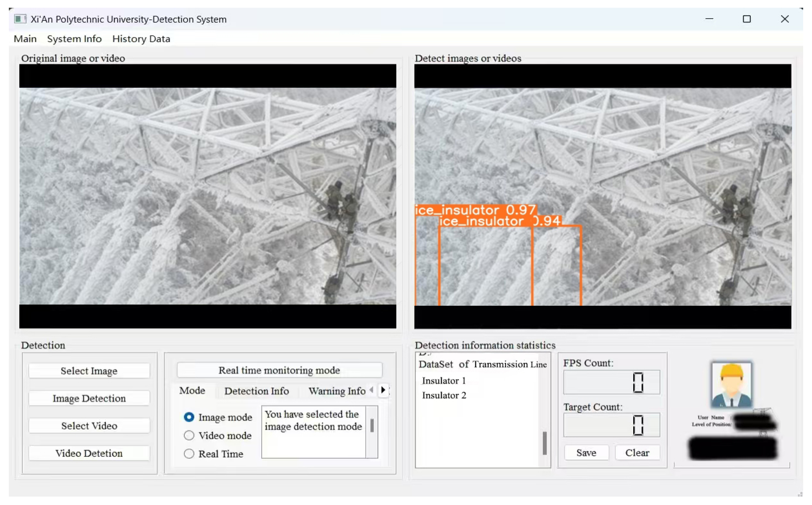The width and height of the screenshot is (812, 505).
Task: Minimize the detection system window
Action: coord(709,19)
